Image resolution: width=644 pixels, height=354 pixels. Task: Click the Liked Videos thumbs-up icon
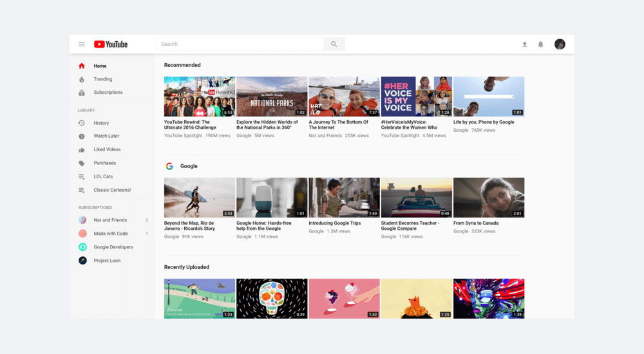coord(82,149)
